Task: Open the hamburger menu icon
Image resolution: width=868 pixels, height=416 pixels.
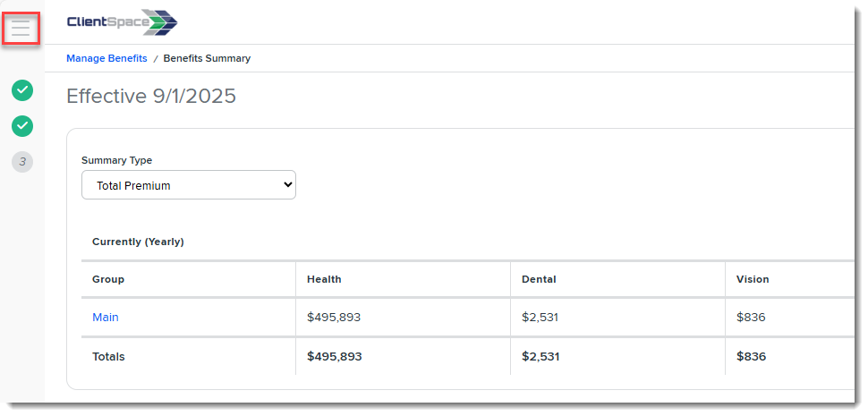Action: pos(21,28)
